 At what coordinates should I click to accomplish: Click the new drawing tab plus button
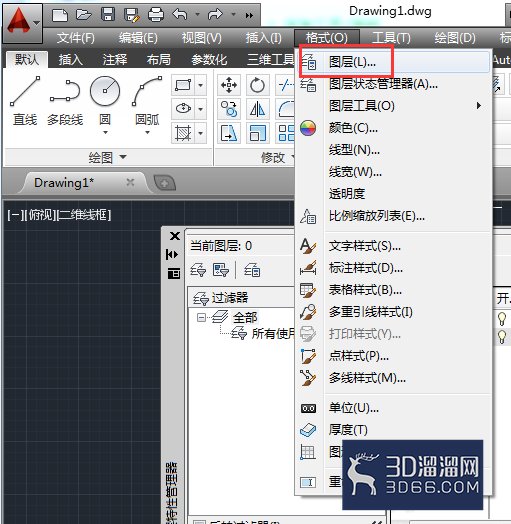click(164, 183)
